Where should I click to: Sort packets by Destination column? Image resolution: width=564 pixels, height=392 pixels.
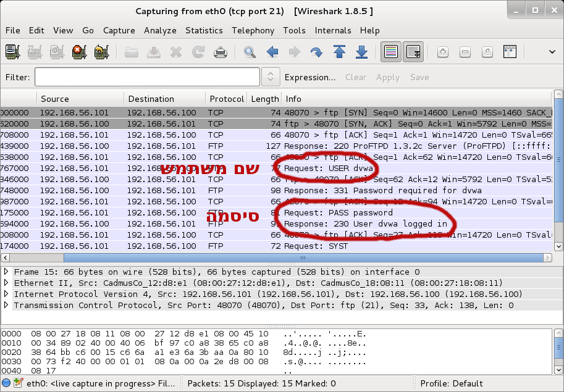[165, 99]
